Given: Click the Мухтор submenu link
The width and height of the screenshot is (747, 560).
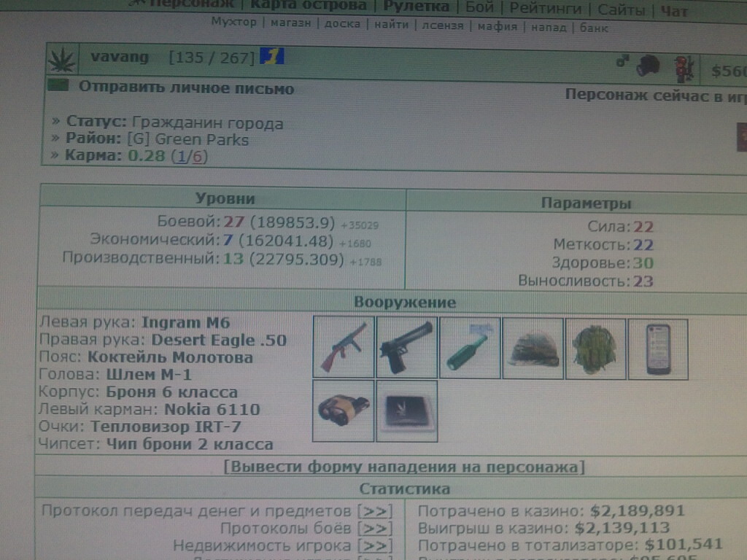Looking at the screenshot, I should coord(233,22).
